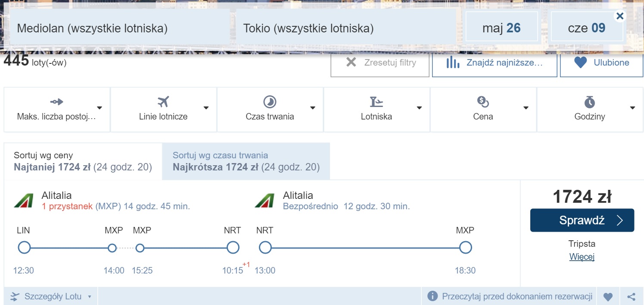The height and width of the screenshot is (305, 644).
Task: Click the share icon at bottom right
Action: tap(631, 297)
